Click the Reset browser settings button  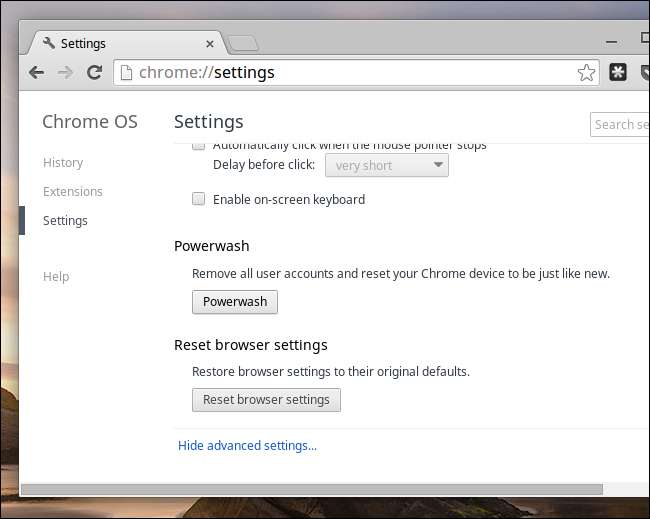267,400
